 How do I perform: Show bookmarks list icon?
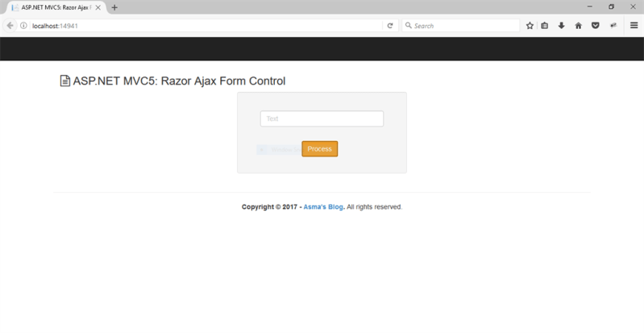coord(545,26)
